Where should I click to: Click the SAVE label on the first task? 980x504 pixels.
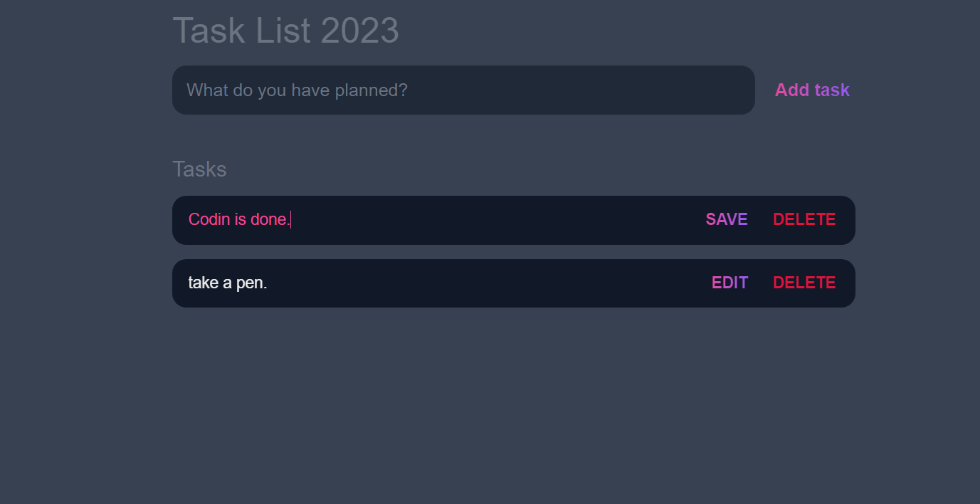pos(726,219)
